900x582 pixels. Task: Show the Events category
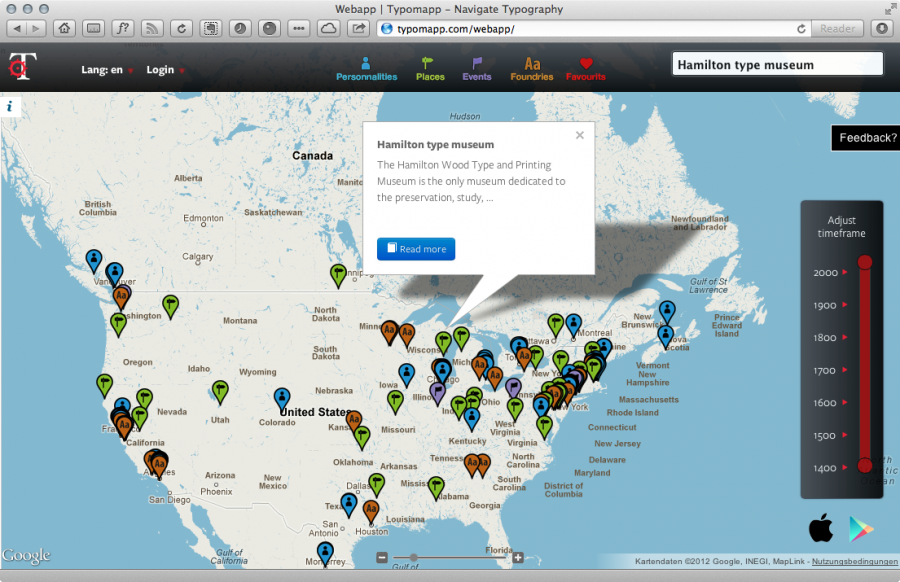477,69
